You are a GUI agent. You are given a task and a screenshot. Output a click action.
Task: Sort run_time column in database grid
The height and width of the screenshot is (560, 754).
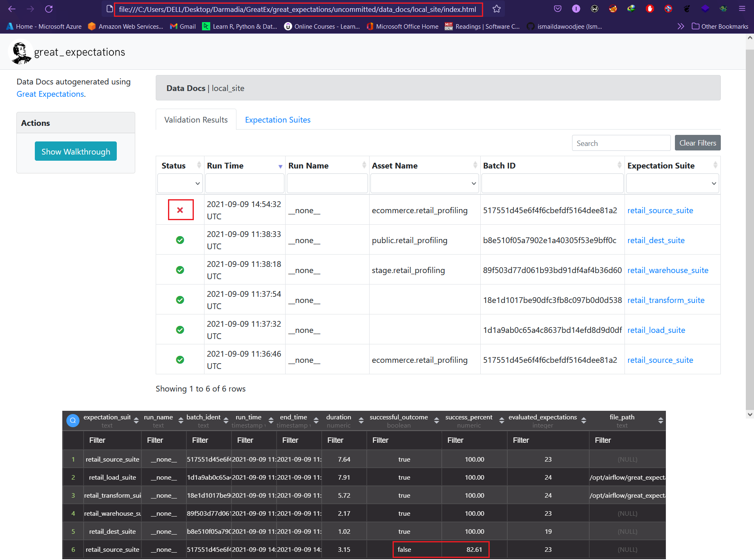click(x=271, y=421)
